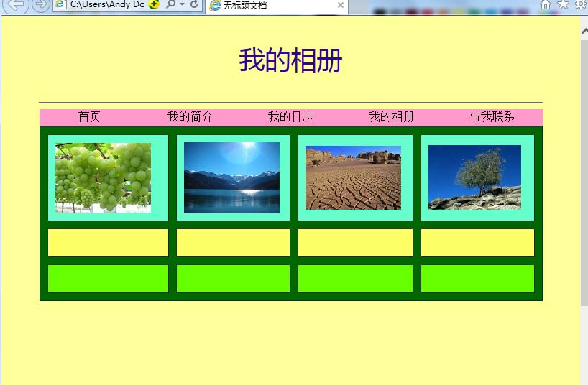Viewport: 588px width, 385px height.
Task: Click the browser forward arrow button
Action: coord(41,4)
